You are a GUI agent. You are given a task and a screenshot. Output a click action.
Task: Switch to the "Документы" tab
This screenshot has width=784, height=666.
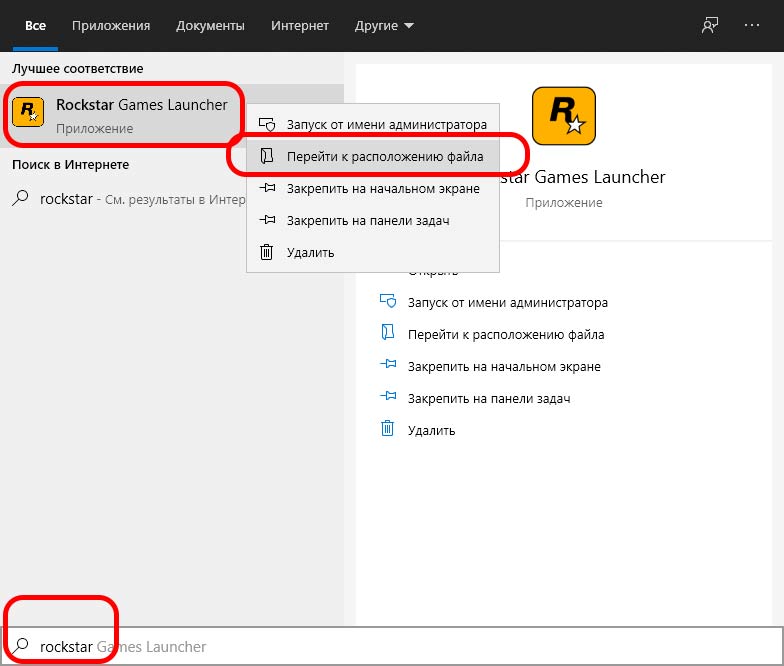[x=210, y=26]
